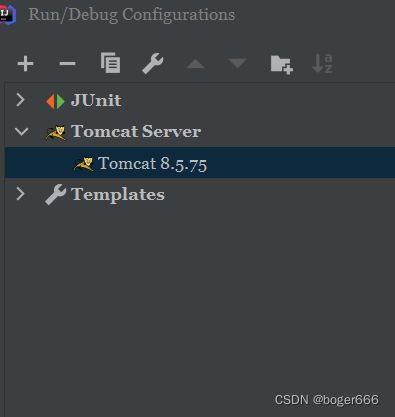
Task: Click the Tomcat 8.5.75 cat icon
Action: (x=84, y=164)
